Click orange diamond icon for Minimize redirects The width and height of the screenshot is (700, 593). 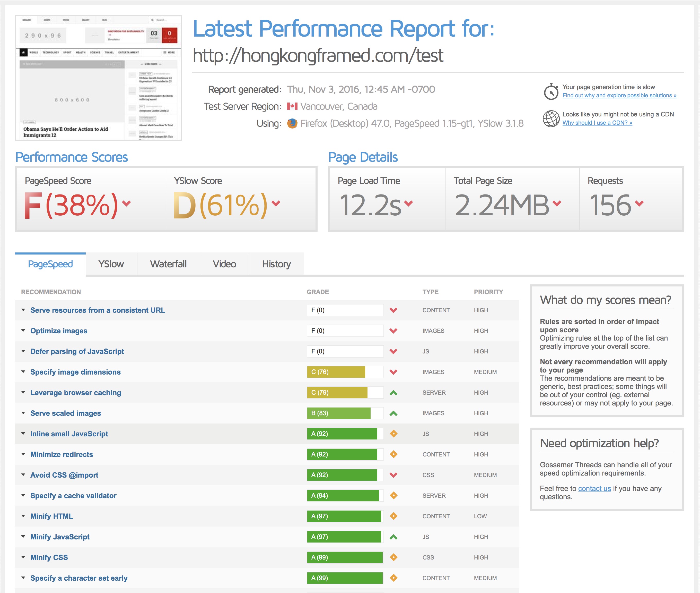[394, 454]
